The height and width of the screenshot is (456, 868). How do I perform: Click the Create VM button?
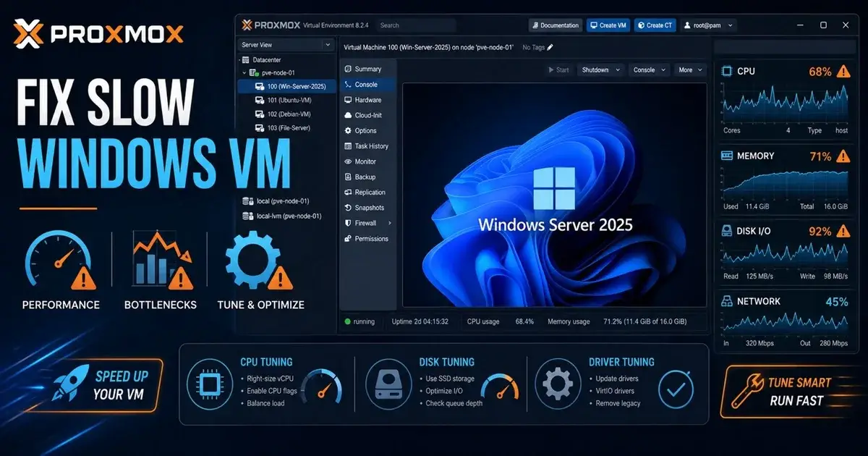[x=608, y=25]
